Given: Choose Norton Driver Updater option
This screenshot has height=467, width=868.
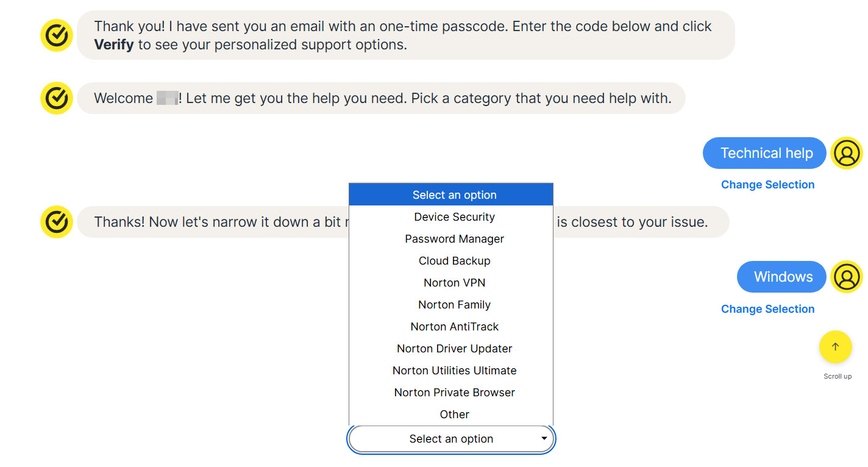Looking at the screenshot, I should (x=454, y=349).
